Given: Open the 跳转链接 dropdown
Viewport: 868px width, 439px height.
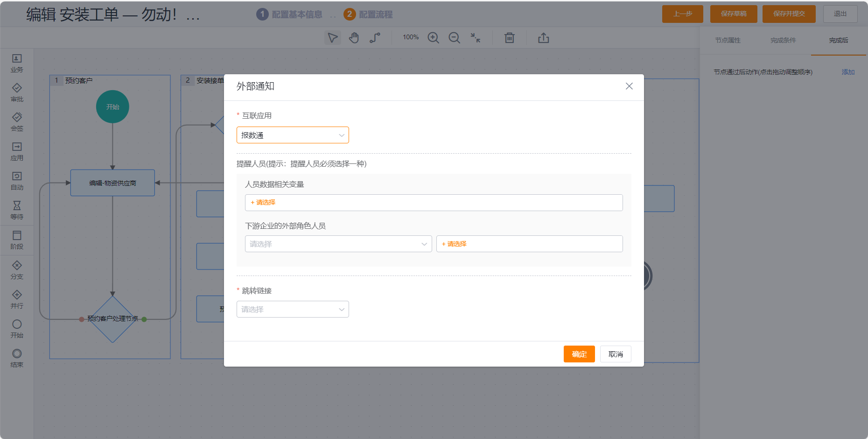Looking at the screenshot, I should point(293,309).
